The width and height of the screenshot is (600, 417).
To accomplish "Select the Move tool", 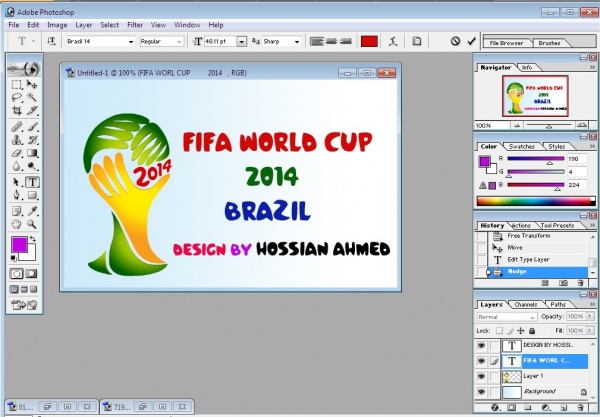I will pyautogui.click(x=32, y=86).
